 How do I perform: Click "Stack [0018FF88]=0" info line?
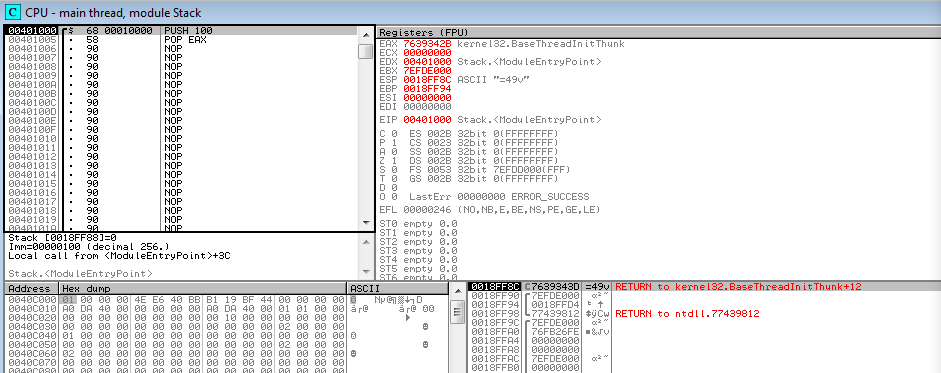pyautogui.click(x=62, y=237)
